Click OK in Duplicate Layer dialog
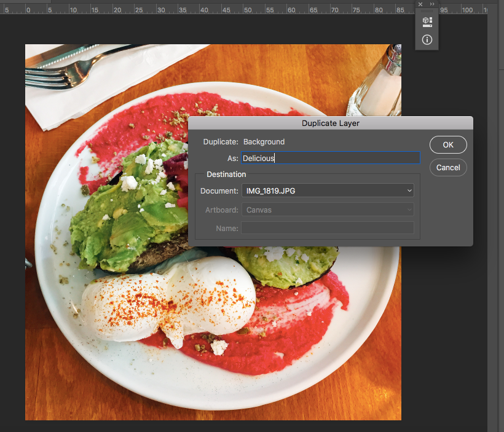This screenshot has width=504, height=432. coord(448,144)
